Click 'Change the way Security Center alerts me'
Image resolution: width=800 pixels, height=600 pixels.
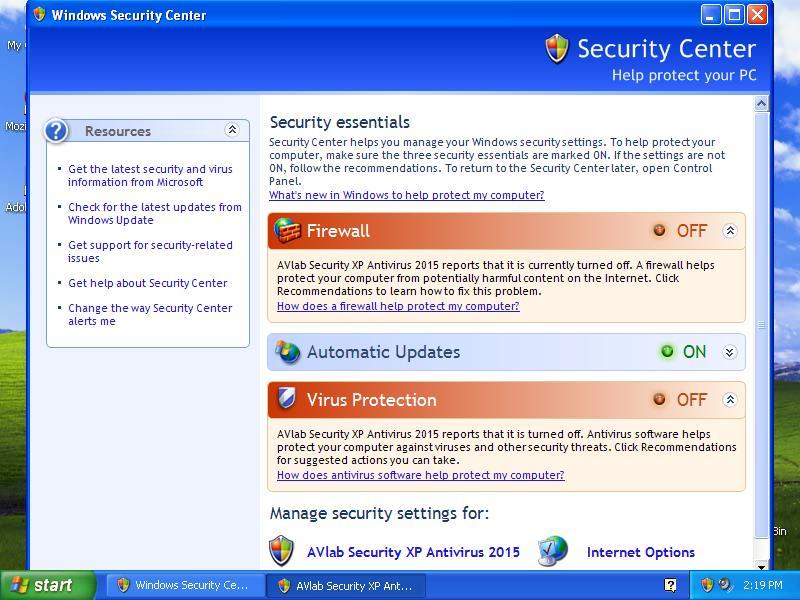coord(149,314)
